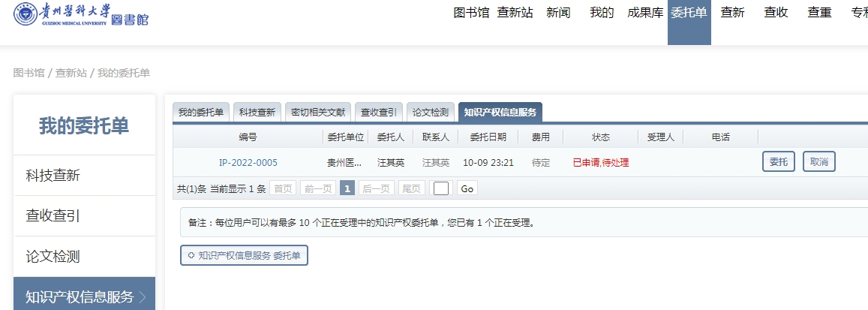
Task: Click the 委托 button in the row
Action: pos(779,161)
